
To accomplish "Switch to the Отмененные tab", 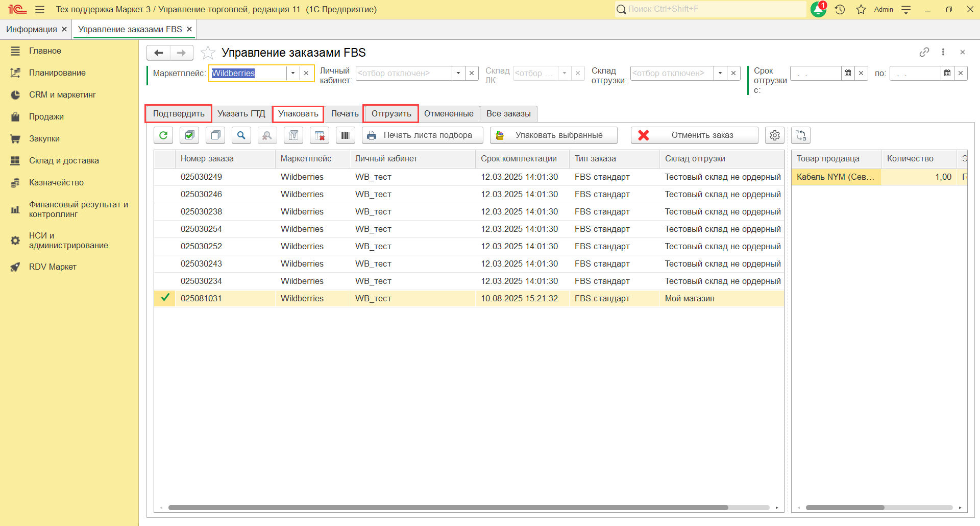I will pyautogui.click(x=449, y=114).
